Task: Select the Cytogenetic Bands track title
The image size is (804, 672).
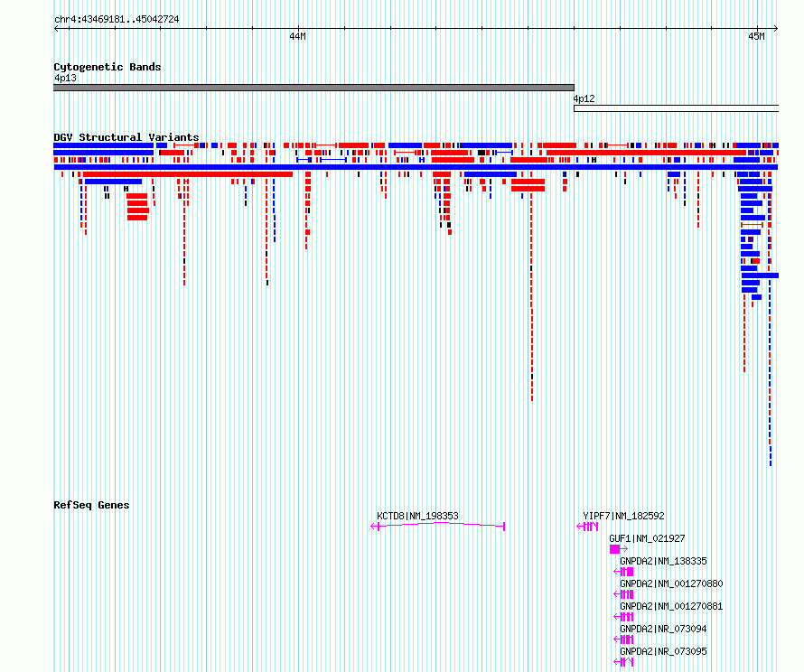Action: click(108, 67)
